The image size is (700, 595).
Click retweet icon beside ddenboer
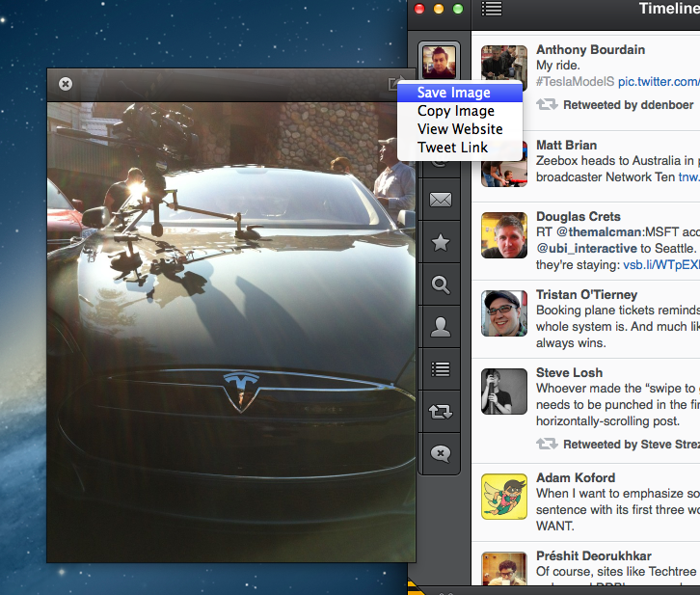pos(547,105)
